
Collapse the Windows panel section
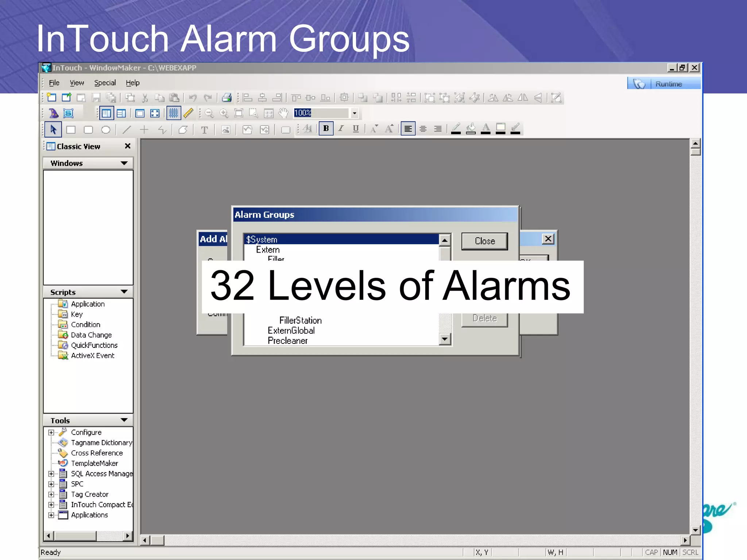[124, 163]
